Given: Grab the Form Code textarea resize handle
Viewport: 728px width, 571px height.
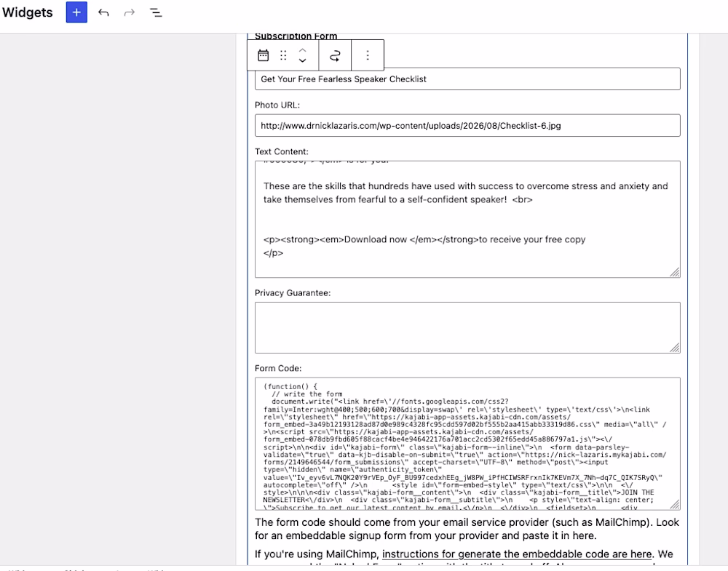Looking at the screenshot, I should 675,505.
